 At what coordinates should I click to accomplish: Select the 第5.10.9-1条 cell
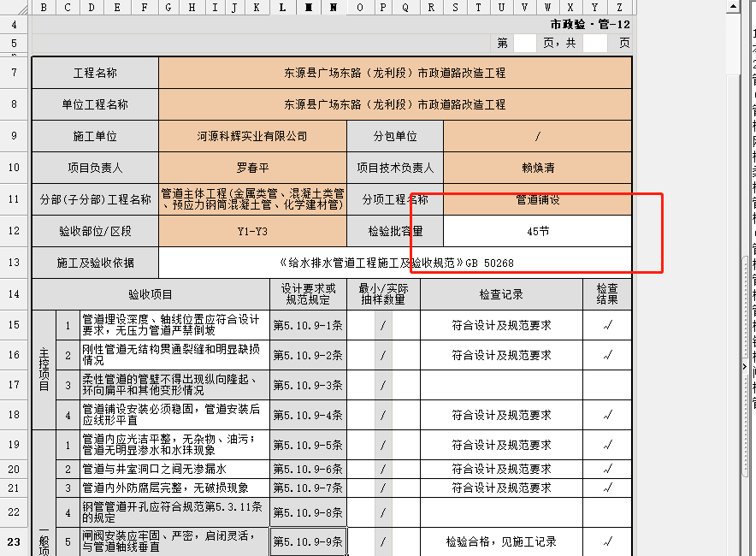pos(308,325)
